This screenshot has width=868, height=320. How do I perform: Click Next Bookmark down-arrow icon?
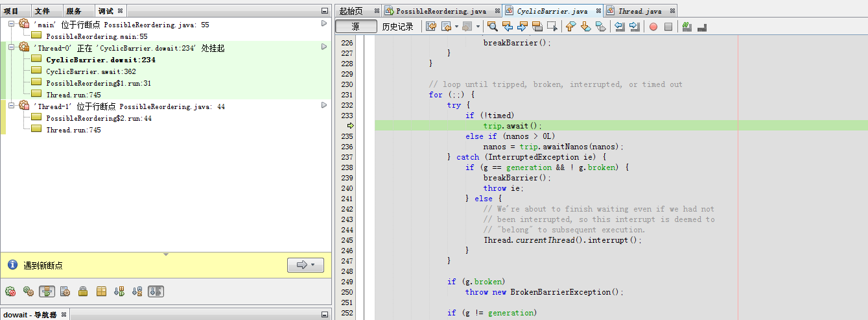pyautogui.click(x=585, y=27)
